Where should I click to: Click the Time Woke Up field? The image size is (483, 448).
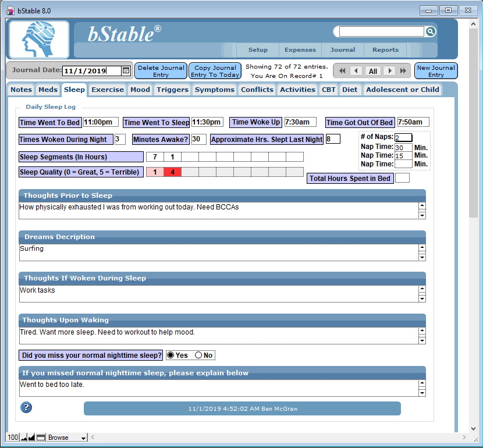pos(300,122)
